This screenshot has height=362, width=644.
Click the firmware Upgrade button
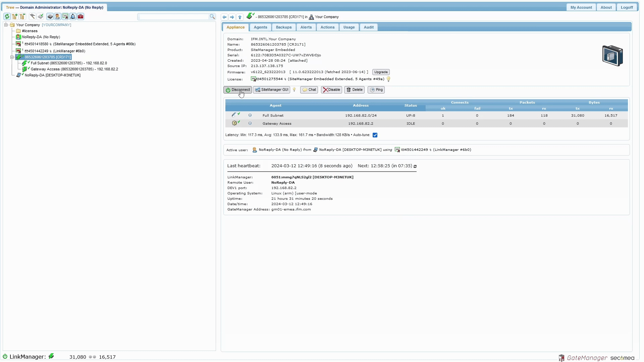click(x=381, y=72)
